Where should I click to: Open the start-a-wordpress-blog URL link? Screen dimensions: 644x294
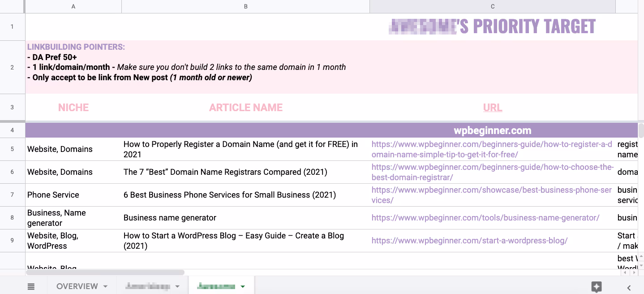tap(469, 241)
